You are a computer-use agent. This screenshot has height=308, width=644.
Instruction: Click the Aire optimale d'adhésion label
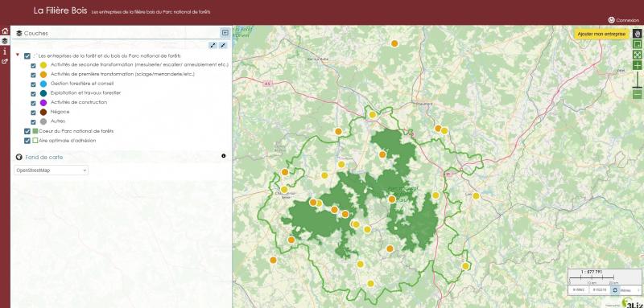68,141
